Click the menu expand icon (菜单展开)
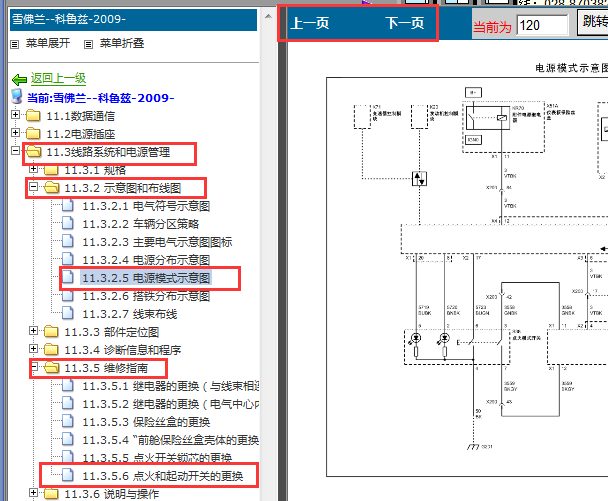The height and width of the screenshot is (501, 608). point(14,44)
